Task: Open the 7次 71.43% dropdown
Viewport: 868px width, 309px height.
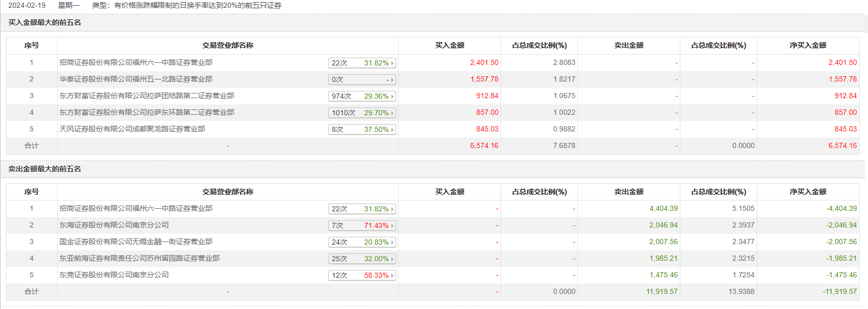Action: 362,225
